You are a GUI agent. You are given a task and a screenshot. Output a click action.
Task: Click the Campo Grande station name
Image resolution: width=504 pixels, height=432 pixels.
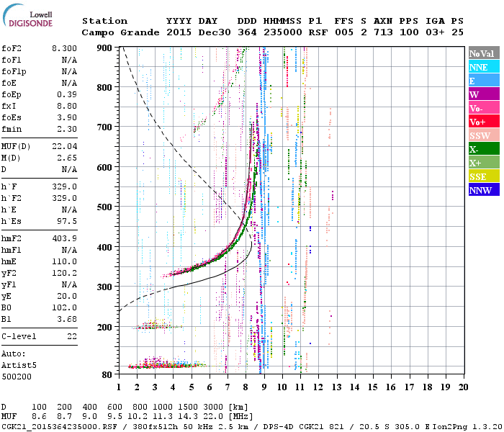point(120,32)
